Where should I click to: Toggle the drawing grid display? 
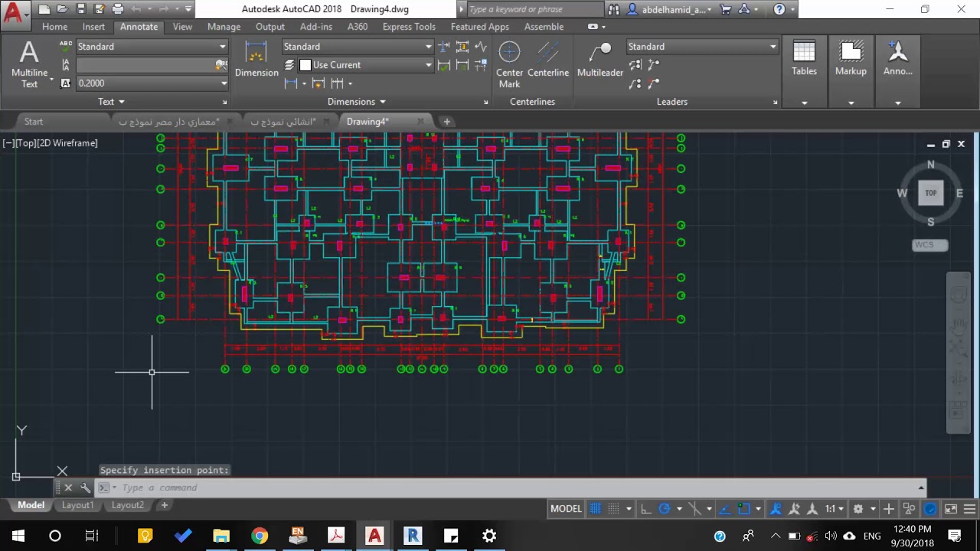(596, 509)
